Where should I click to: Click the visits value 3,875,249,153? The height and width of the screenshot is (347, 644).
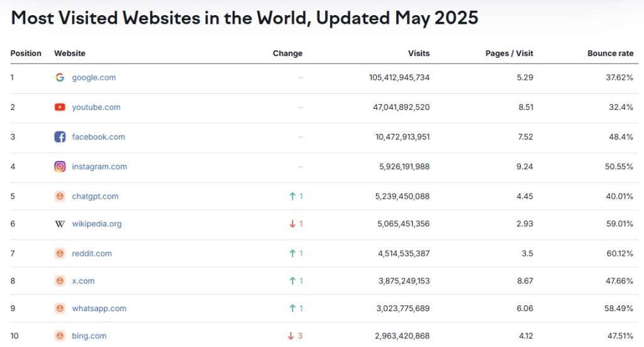pos(404,281)
